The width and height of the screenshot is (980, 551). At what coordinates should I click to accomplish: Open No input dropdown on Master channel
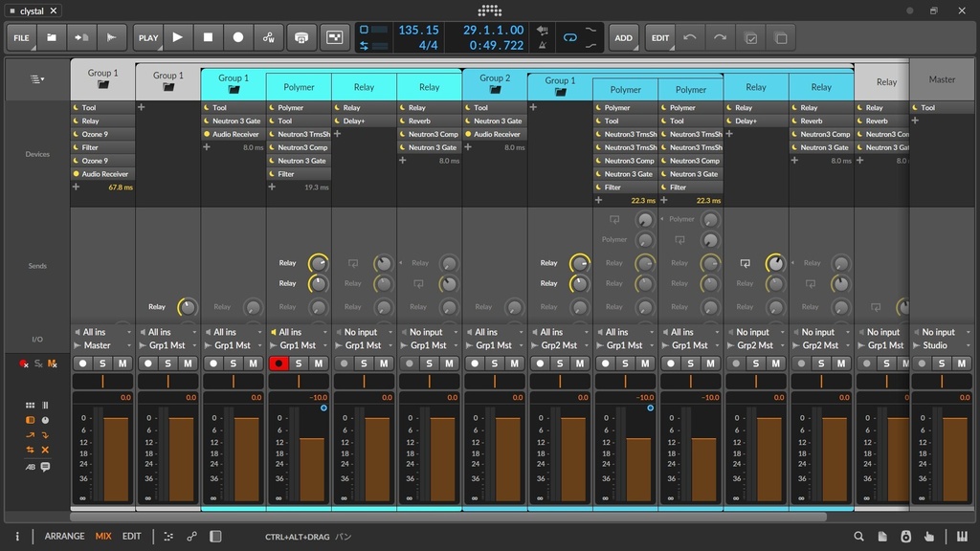coord(942,332)
